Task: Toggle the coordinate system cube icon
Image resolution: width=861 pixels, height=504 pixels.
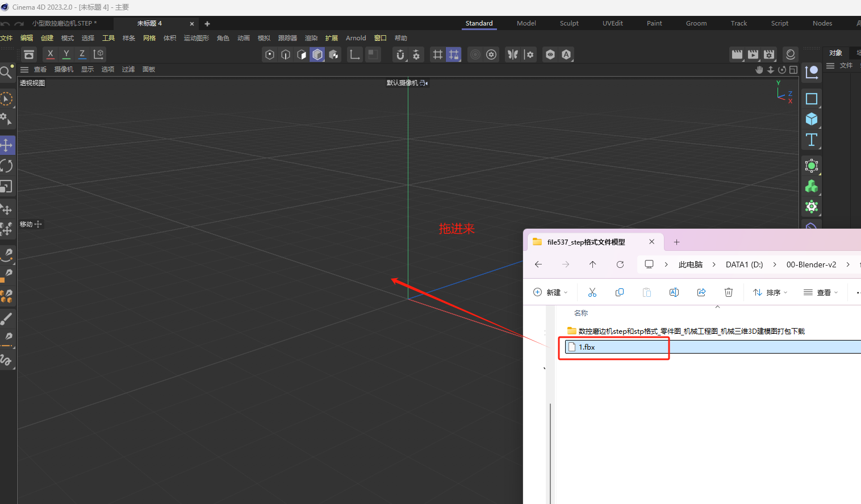Action: 98,54
